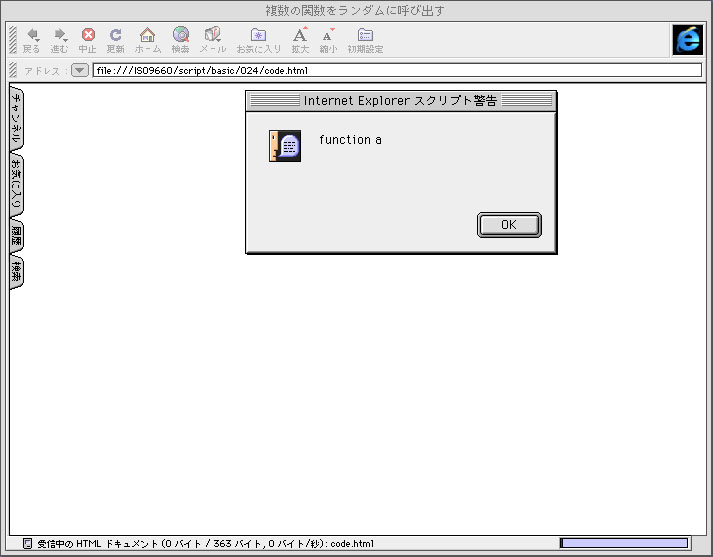The height and width of the screenshot is (557, 713).
Task: Click the status bar document icon
Action: point(27,543)
